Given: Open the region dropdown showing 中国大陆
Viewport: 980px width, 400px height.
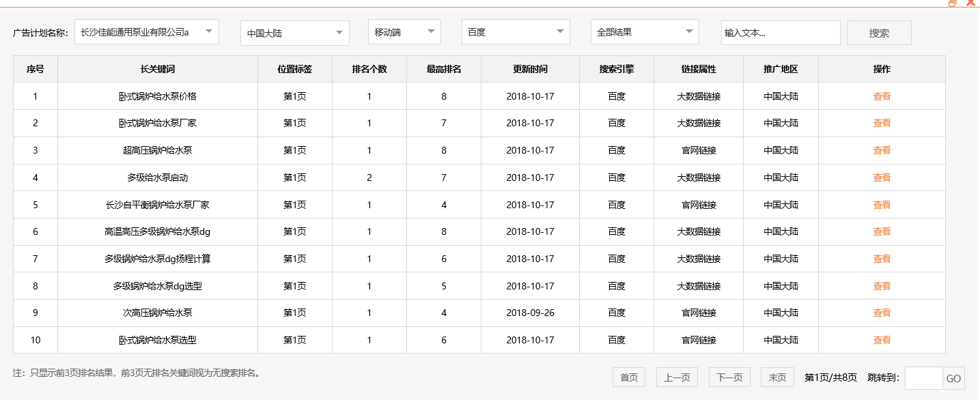Looking at the screenshot, I should point(294,32).
